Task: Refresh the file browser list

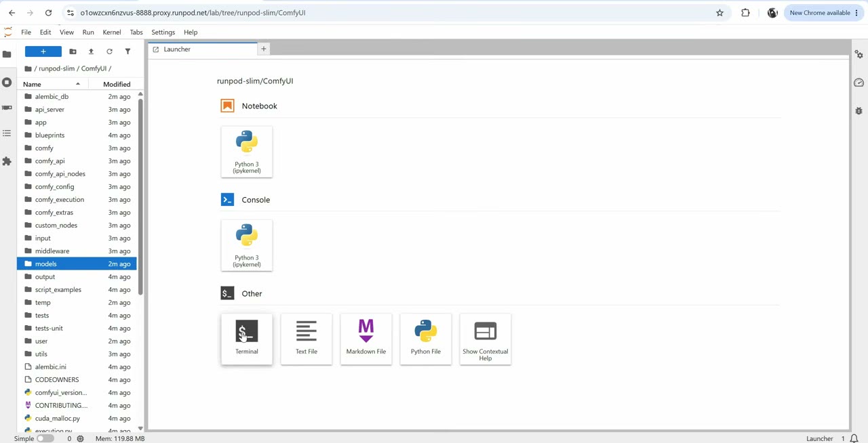Action: click(109, 51)
